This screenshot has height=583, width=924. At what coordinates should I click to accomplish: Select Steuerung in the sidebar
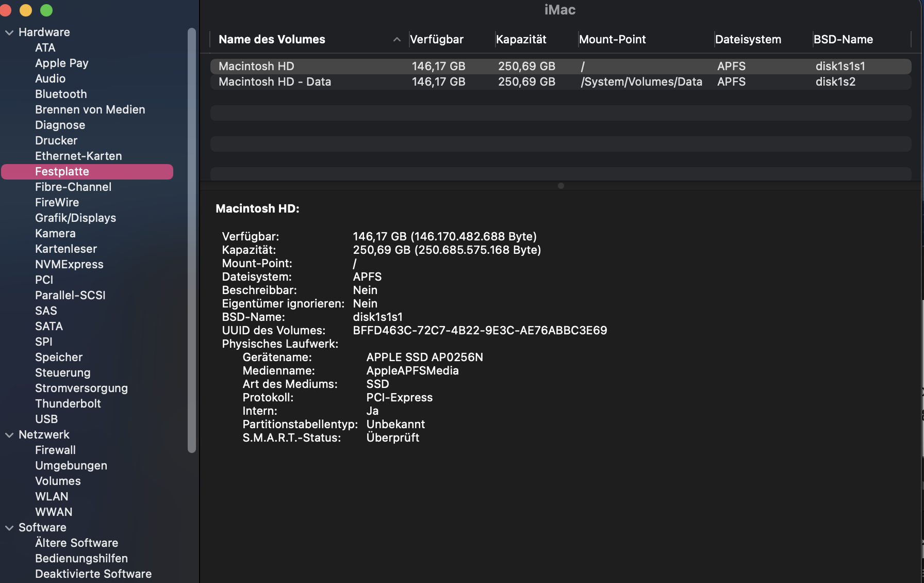coord(63,373)
